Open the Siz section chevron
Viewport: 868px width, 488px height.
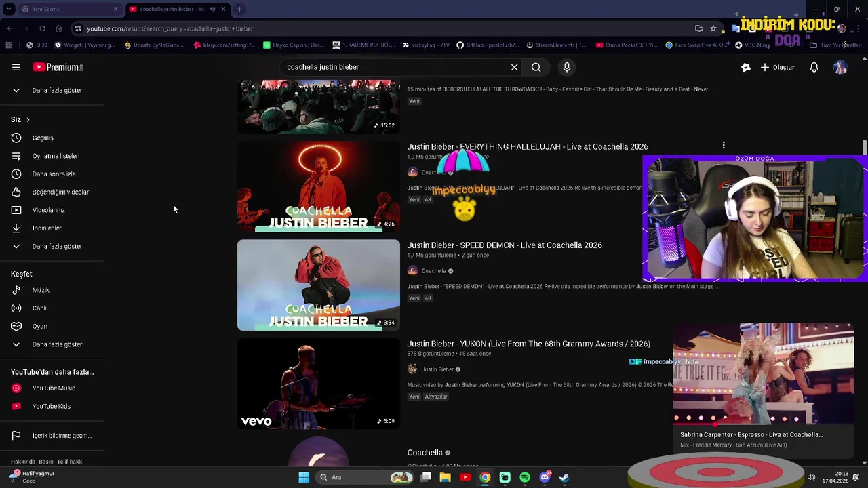pyautogui.click(x=28, y=119)
